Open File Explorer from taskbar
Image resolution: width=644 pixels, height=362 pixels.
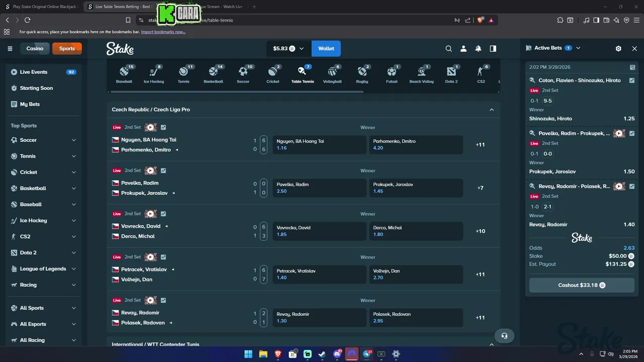click(263, 354)
